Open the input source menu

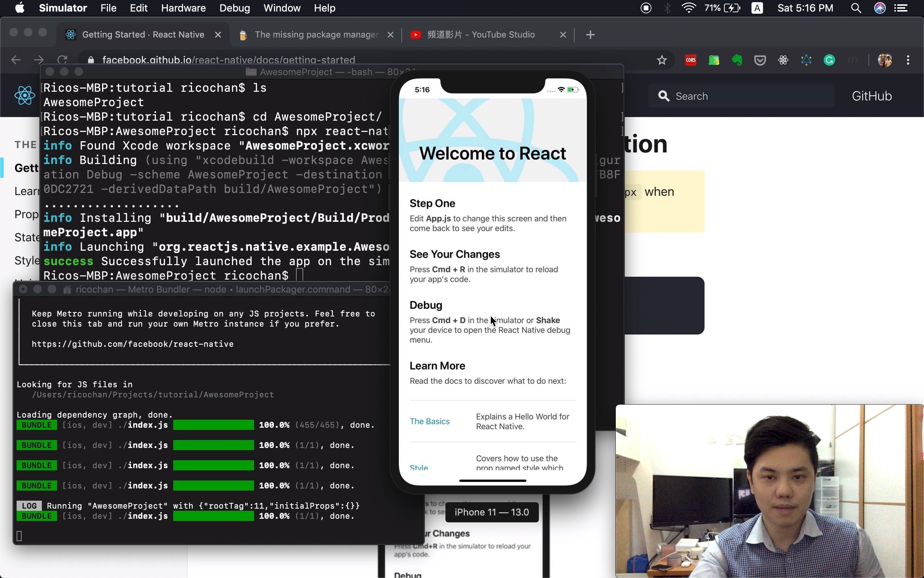(757, 8)
